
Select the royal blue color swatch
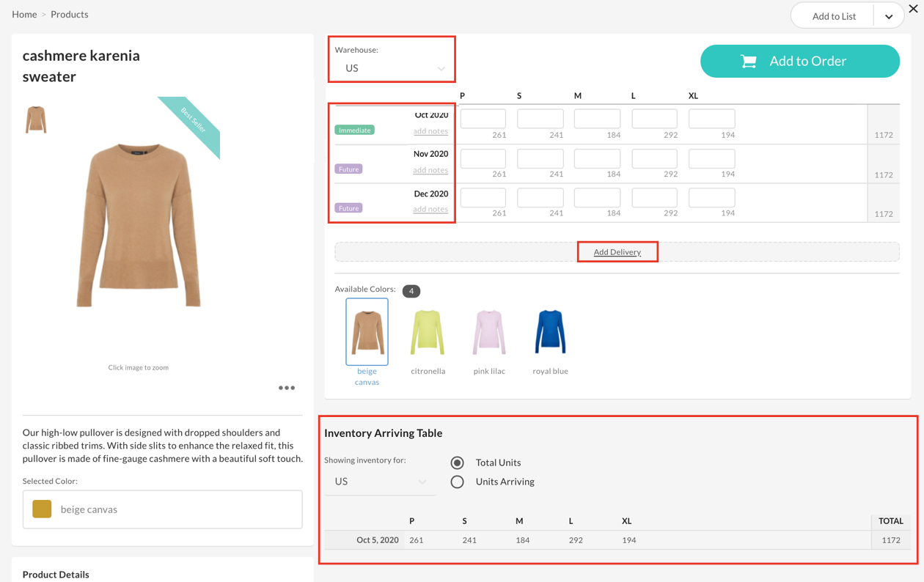(550, 331)
